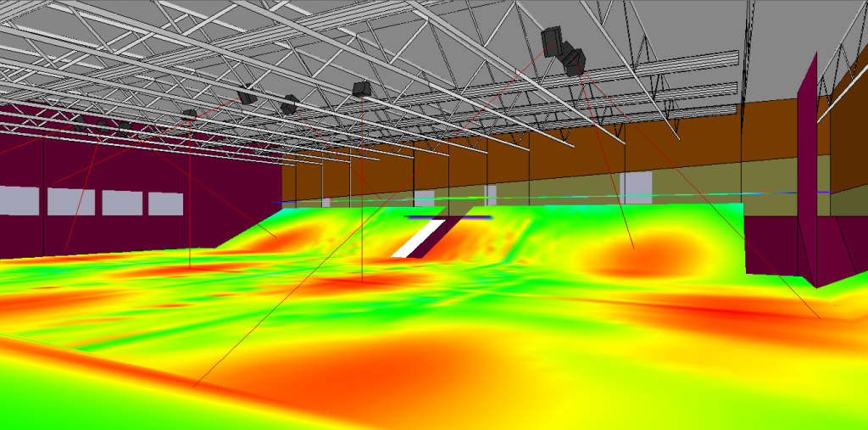Click the largest loudspeaker at top right
The image size is (868, 430).
pos(554,41)
